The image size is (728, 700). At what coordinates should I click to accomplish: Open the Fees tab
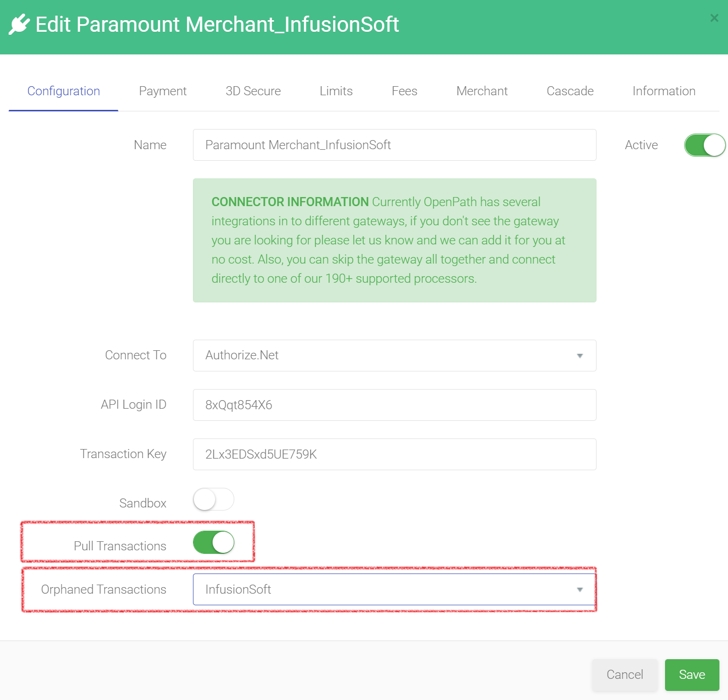(x=405, y=91)
